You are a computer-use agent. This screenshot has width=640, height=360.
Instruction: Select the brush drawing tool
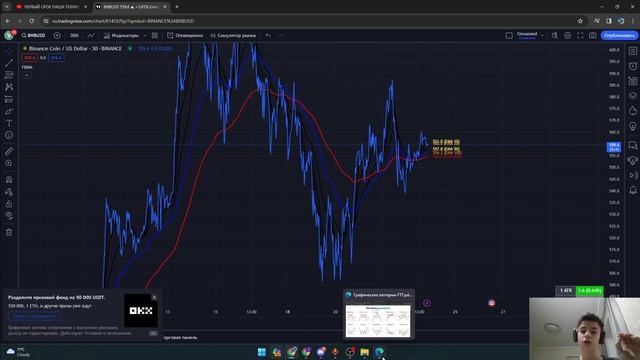pyautogui.click(x=9, y=111)
